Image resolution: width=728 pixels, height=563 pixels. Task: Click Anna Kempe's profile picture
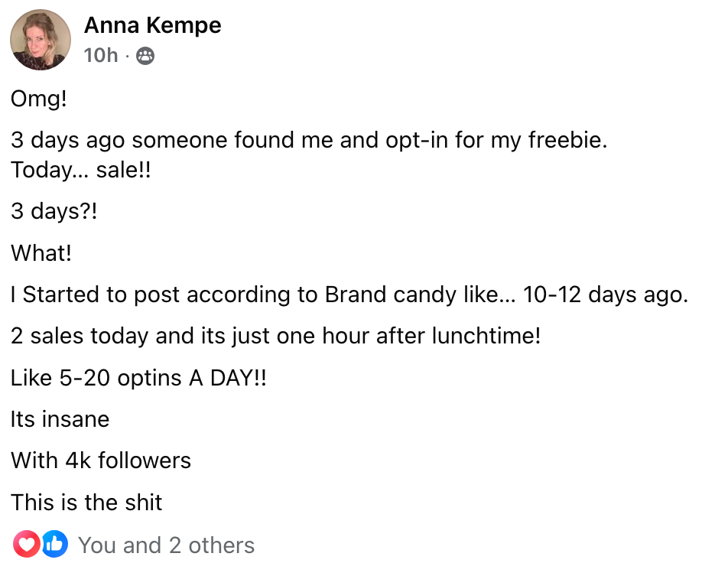41,40
